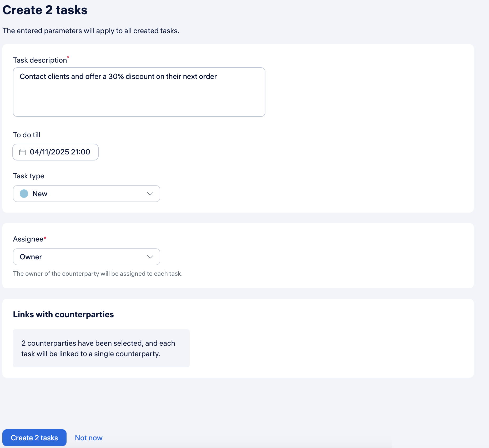Click the date value 04/11/2025 21:00
Image resolution: width=489 pixels, height=448 pixels.
point(60,152)
